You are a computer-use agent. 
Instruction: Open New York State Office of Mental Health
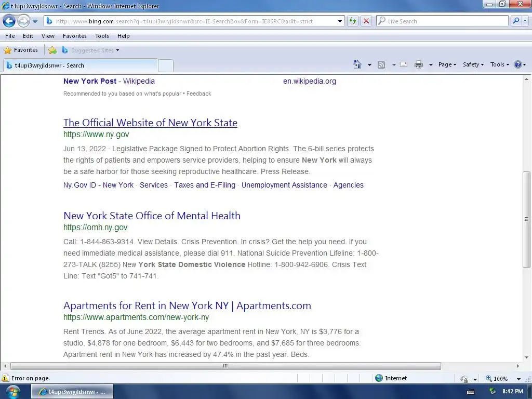click(x=152, y=216)
